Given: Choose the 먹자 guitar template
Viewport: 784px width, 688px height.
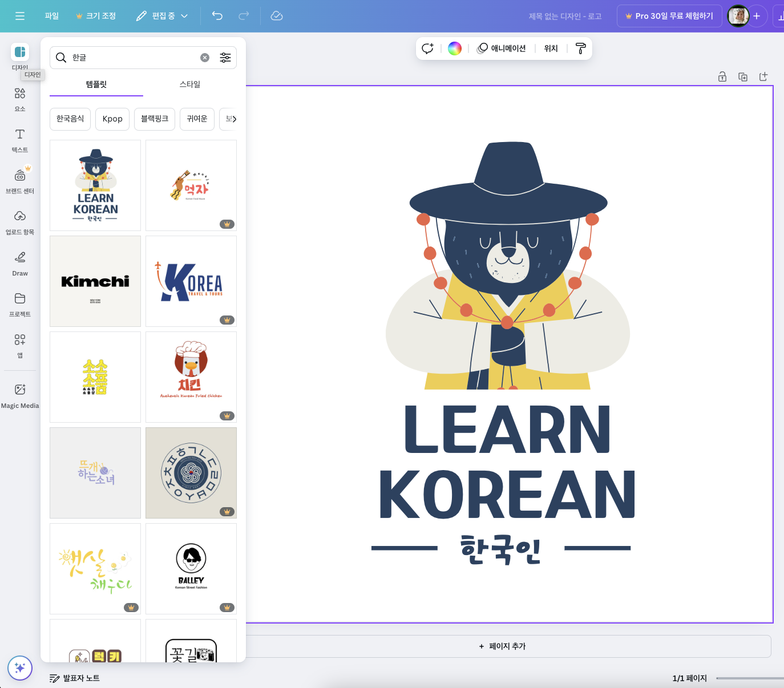Looking at the screenshot, I should click(191, 185).
